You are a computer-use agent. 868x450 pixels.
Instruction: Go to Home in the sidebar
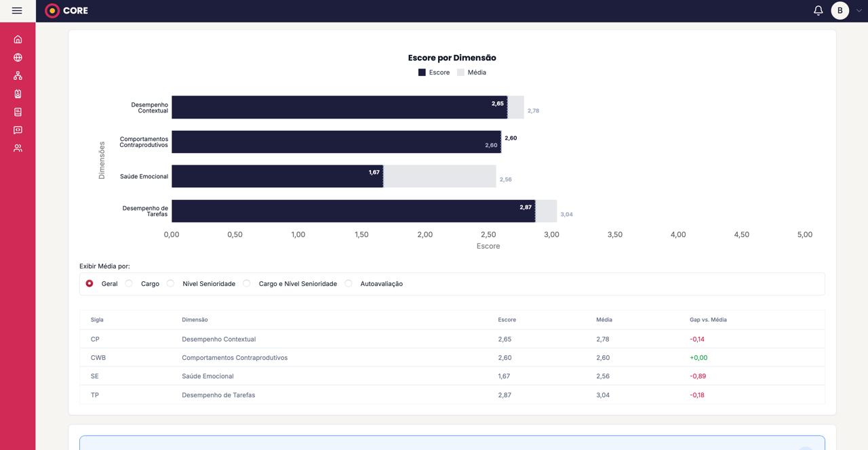[x=18, y=39]
